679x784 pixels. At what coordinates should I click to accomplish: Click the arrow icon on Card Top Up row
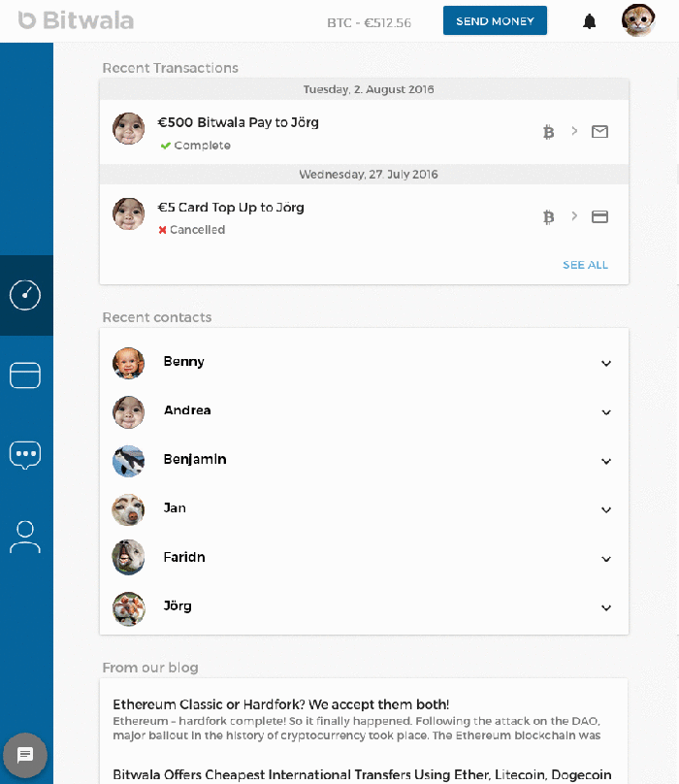pos(574,216)
